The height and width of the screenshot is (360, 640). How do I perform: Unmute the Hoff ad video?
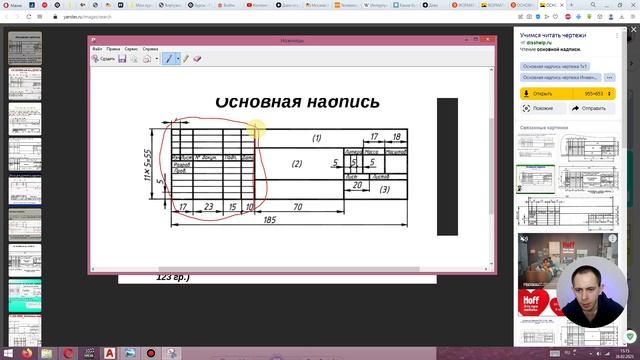click(x=524, y=238)
